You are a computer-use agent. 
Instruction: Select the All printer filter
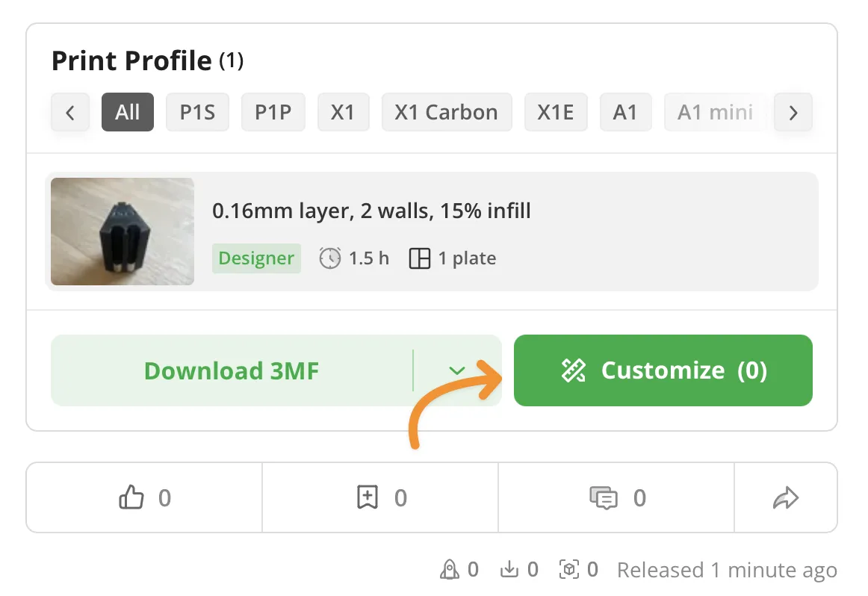(127, 112)
